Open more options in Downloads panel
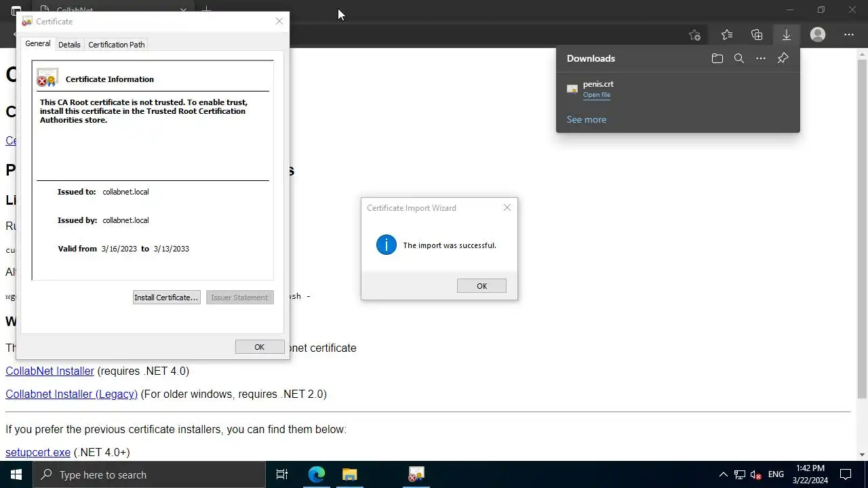Viewport: 868px width, 488px height. tap(761, 58)
